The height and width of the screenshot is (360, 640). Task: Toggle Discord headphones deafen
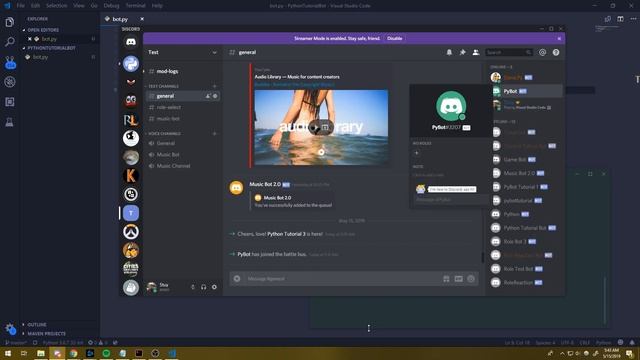tap(203, 287)
